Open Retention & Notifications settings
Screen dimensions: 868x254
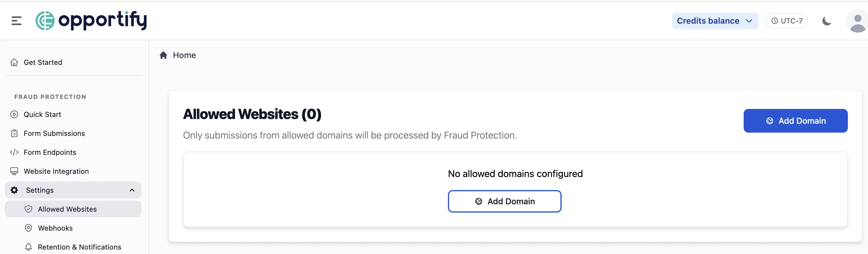tap(79, 247)
